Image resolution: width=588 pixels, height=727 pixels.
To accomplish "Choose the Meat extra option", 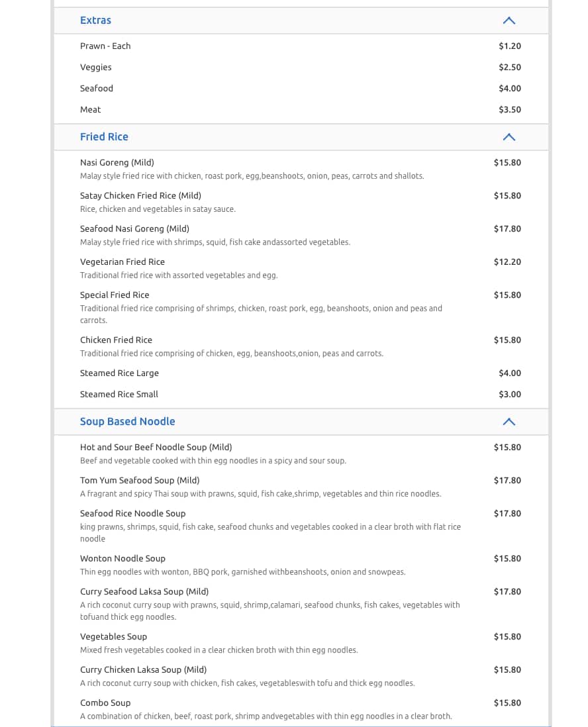I will [x=90, y=109].
